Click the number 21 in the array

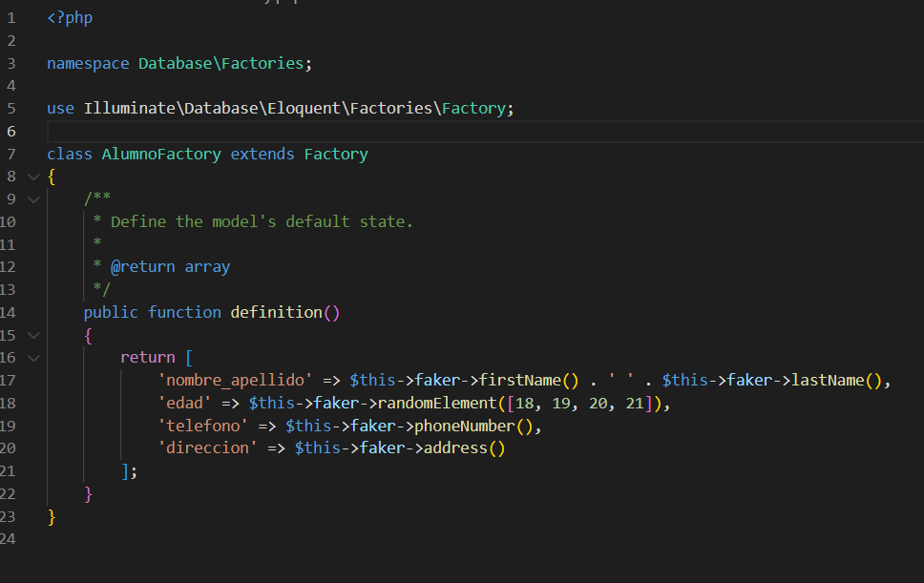(x=635, y=404)
